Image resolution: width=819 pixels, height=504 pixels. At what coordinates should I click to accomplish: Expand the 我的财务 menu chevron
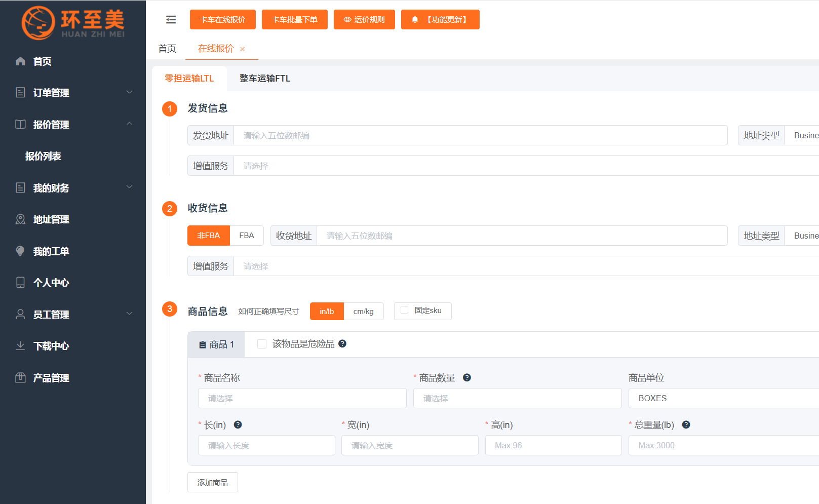point(129,187)
